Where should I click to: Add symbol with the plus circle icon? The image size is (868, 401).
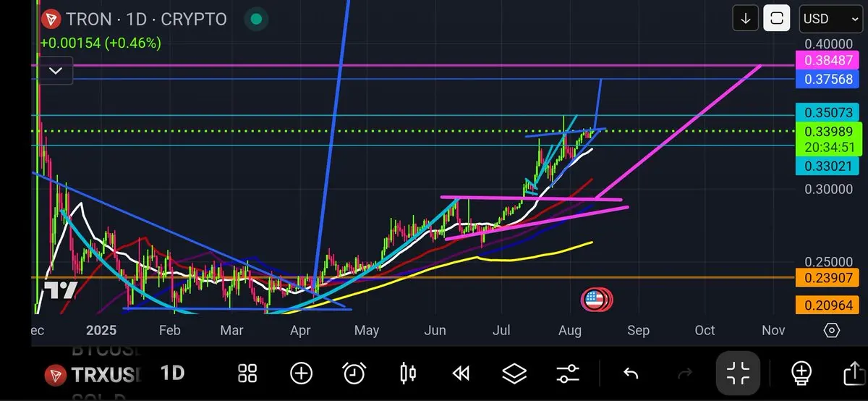click(x=301, y=373)
